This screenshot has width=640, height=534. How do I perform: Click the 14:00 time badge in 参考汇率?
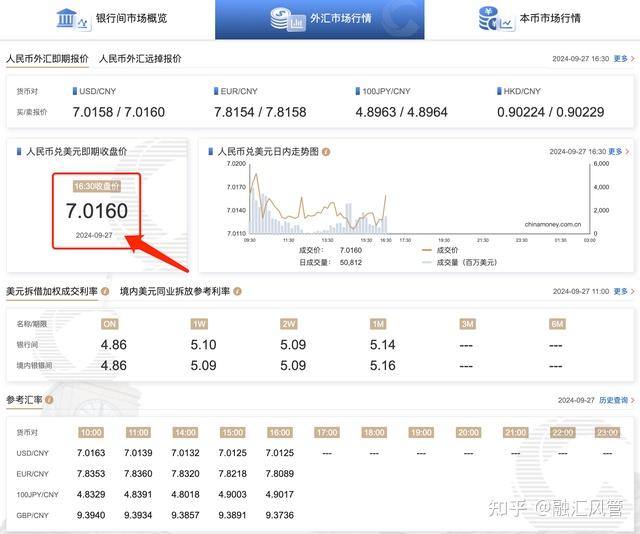tap(185, 432)
